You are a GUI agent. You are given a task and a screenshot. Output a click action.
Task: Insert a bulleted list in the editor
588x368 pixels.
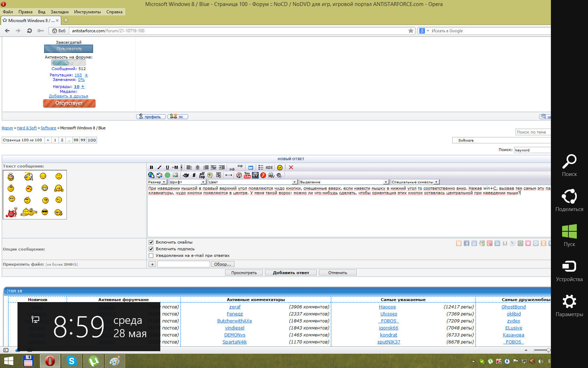tap(261, 168)
